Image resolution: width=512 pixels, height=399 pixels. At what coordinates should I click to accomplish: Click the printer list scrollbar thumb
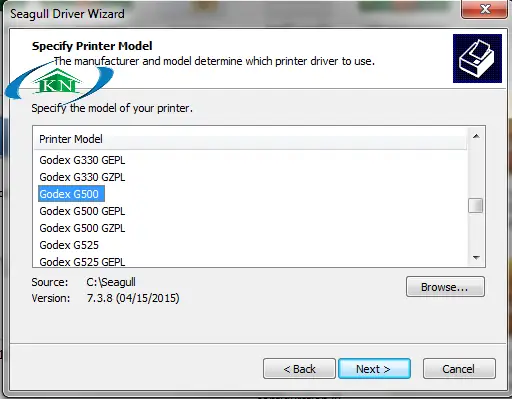tap(476, 205)
